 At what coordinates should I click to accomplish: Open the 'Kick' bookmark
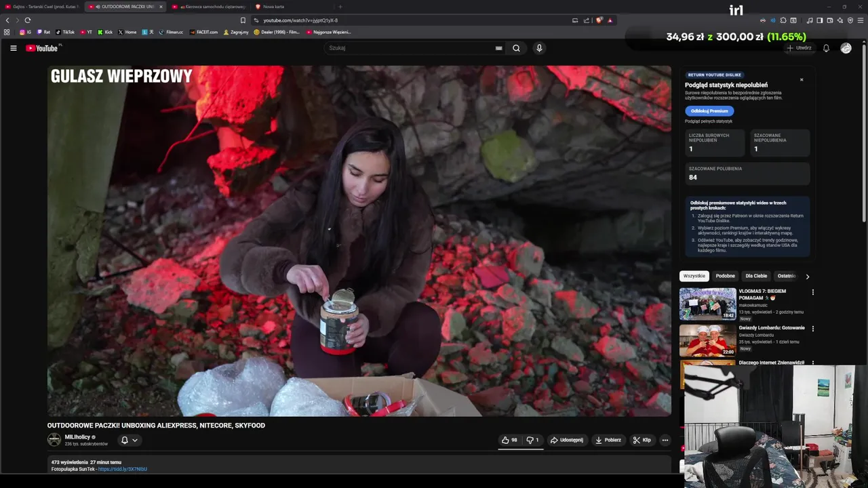[x=105, y=32]
